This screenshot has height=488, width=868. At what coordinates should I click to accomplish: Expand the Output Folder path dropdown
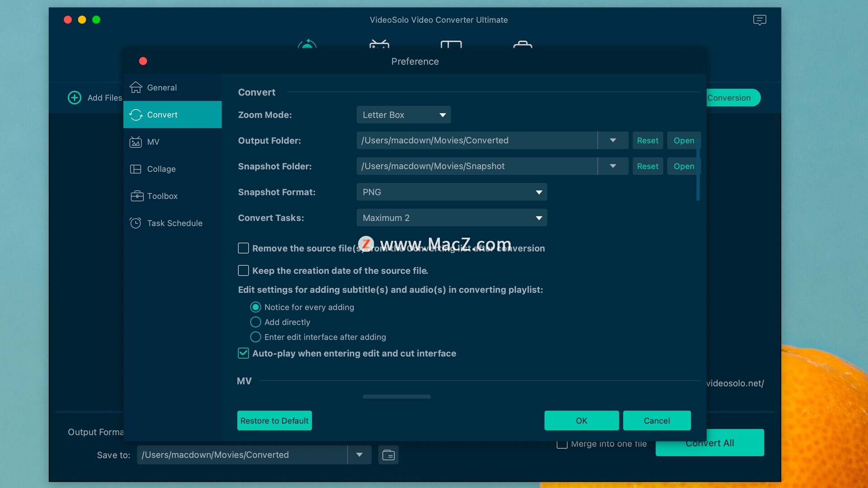(613, 141)
